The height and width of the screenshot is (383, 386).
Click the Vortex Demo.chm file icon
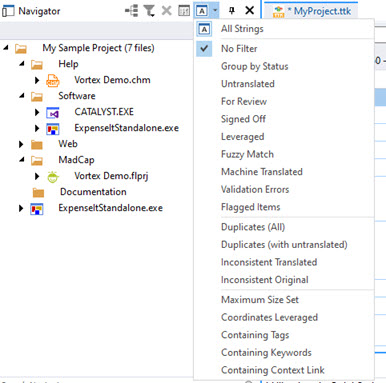[x=53, y=80]
